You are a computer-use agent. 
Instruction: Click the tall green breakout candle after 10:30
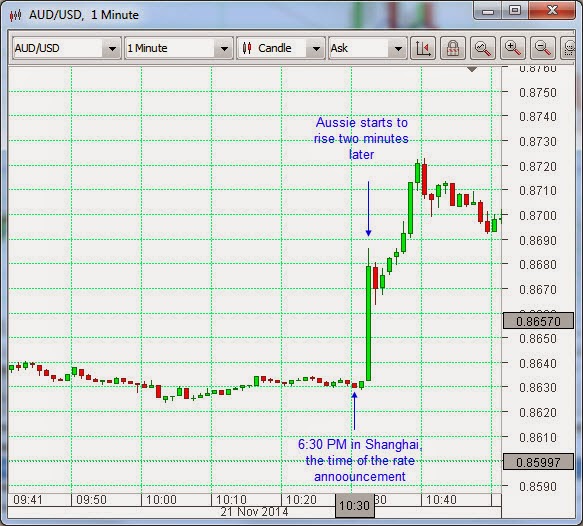tap(368, 323)
